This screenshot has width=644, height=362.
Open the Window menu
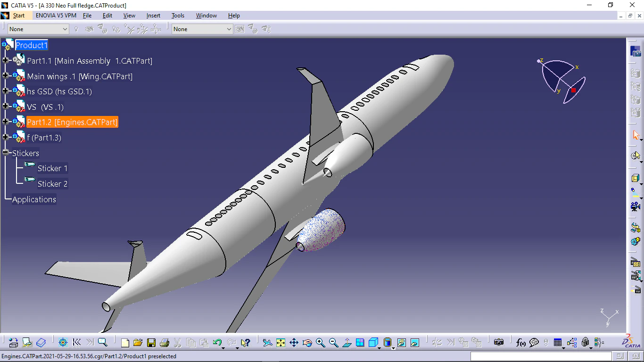[206, 16]
